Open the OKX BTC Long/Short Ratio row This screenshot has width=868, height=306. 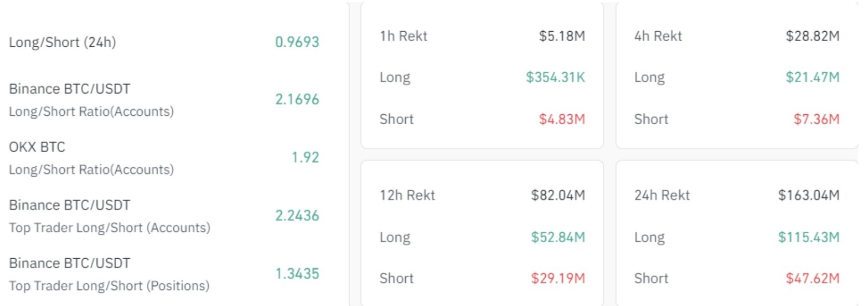pos(91,158)
